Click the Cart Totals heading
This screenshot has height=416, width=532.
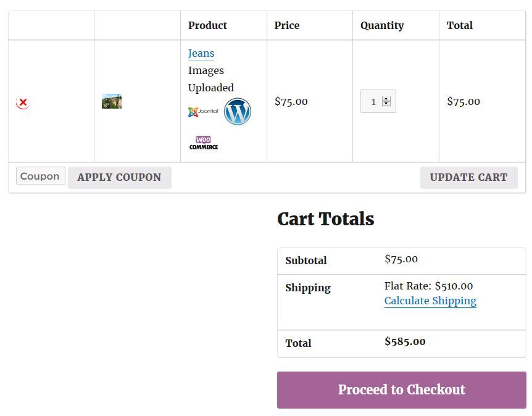(x=326, y=219)
